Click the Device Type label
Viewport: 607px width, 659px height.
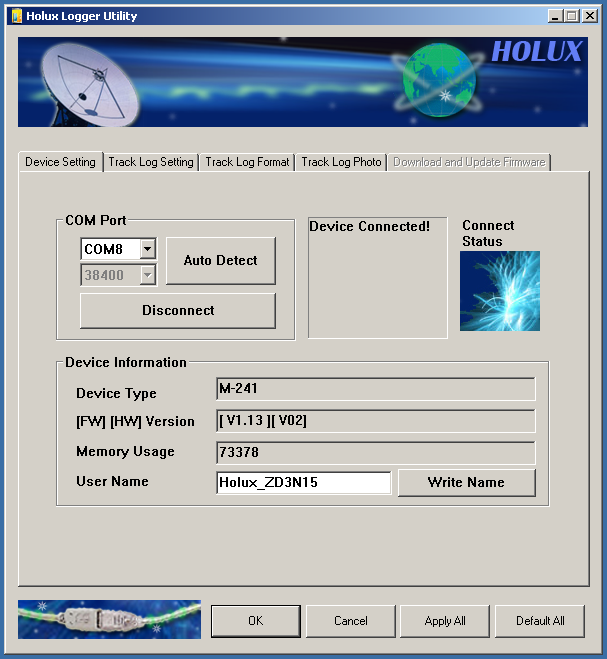[x=116, y=393]
